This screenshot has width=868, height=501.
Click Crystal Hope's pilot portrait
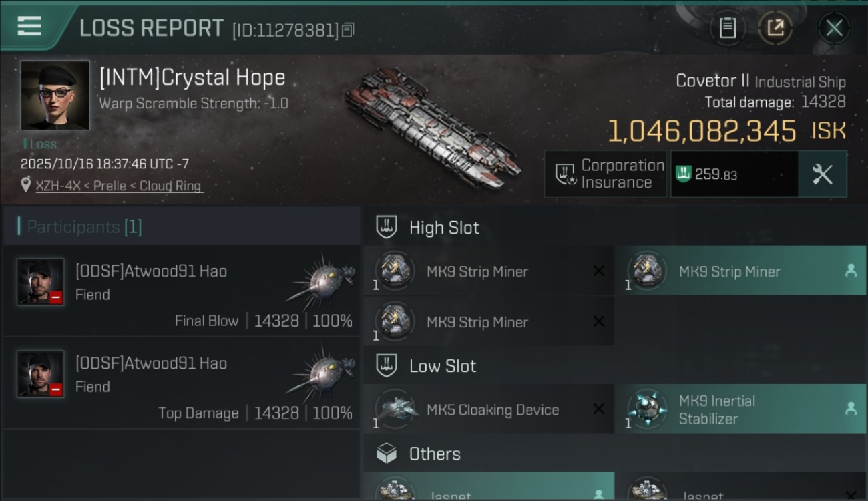coord(55,96)
